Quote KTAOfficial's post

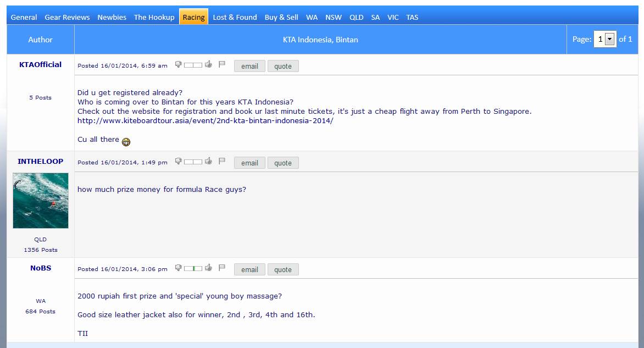pyautogui.click(x=283, y=66)
